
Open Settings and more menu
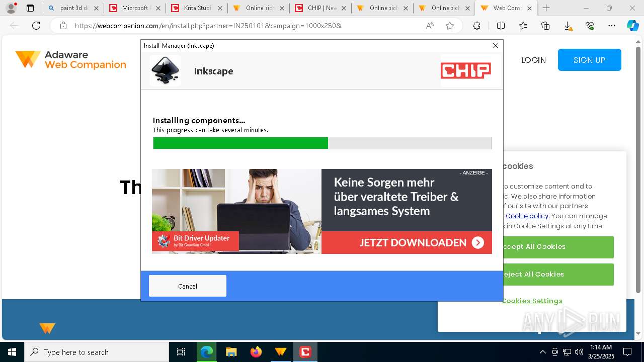click(x=611, y=26)
